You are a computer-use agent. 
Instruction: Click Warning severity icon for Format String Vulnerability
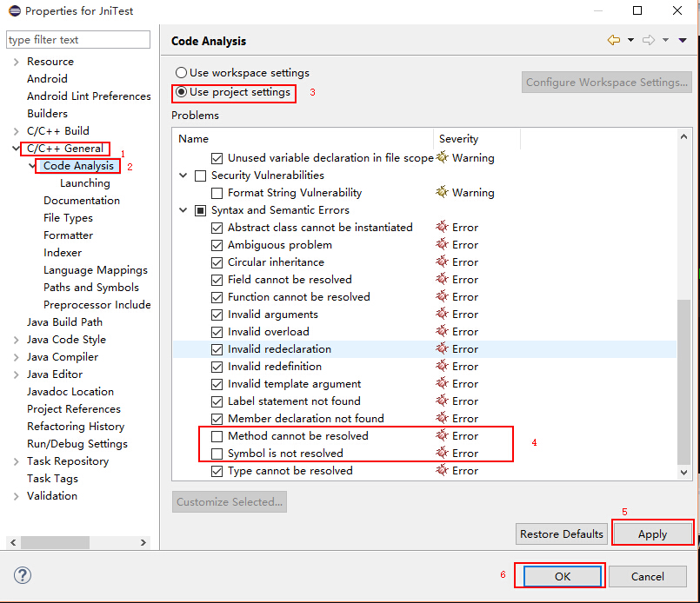[442, 192]
